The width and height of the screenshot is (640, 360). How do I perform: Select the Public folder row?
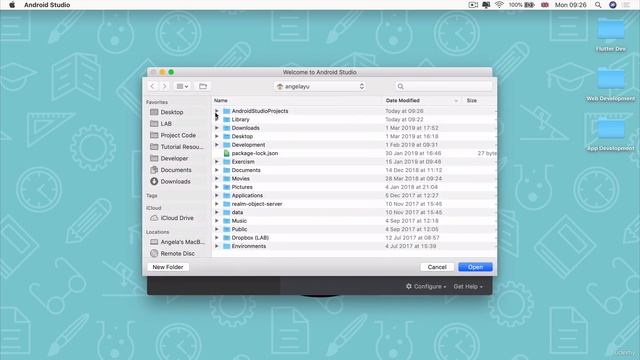click(x=354, y=229)
